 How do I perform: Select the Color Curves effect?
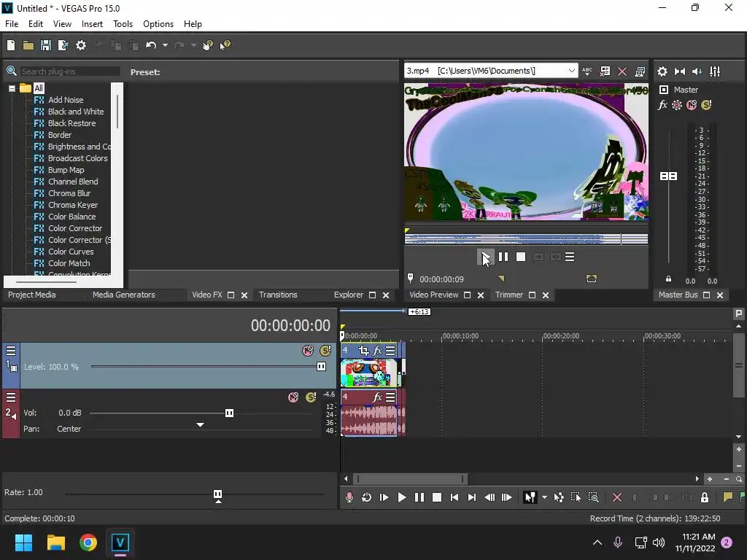[71, 252]
